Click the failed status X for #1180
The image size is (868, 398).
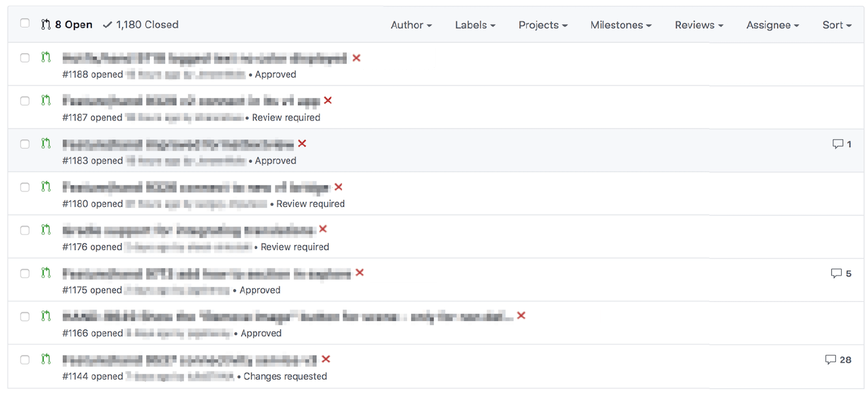(338, 187)
